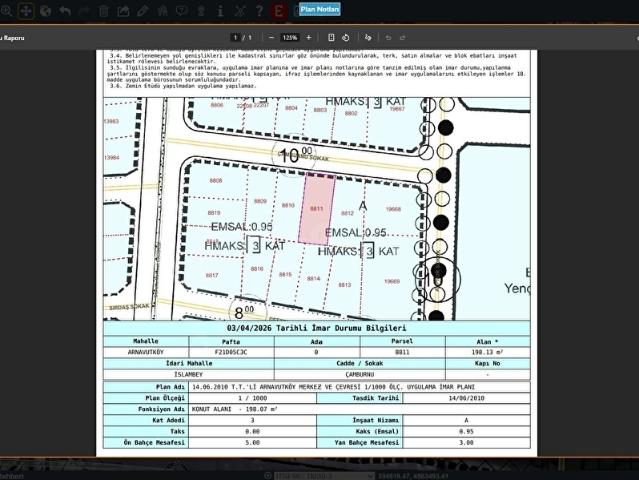Screen dimensions: 639x480
Task: Rotate the PDF counterclockwise
Action: 346,37
